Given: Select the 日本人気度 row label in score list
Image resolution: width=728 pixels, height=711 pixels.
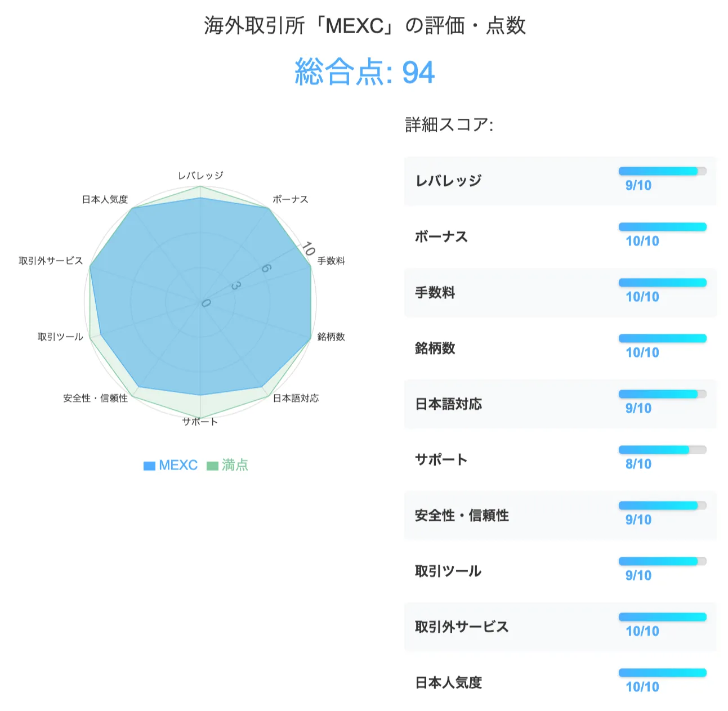Looking at the screenshot, I should coord(448,682).
